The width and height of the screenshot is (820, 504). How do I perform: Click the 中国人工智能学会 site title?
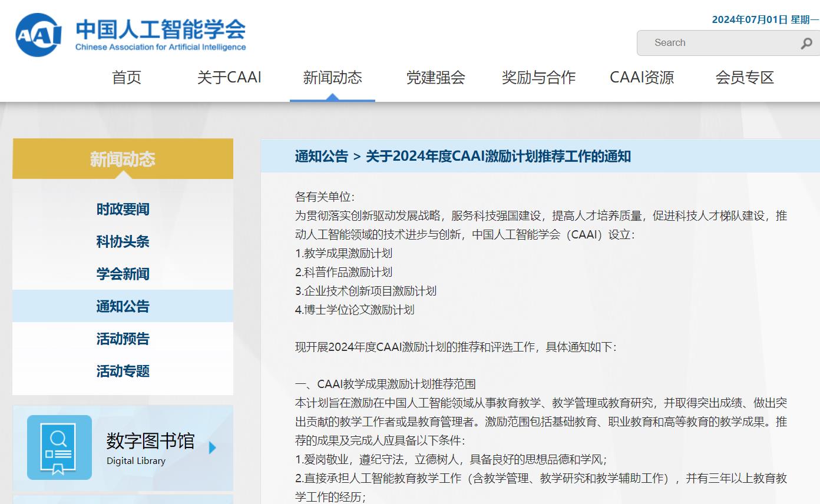(160, 29)
